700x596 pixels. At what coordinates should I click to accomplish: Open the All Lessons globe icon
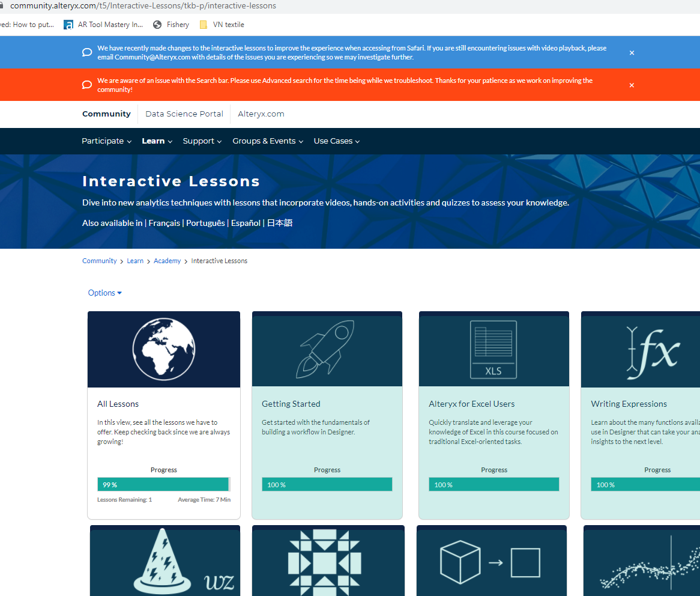pyautogui.click(x=163, y=349)
